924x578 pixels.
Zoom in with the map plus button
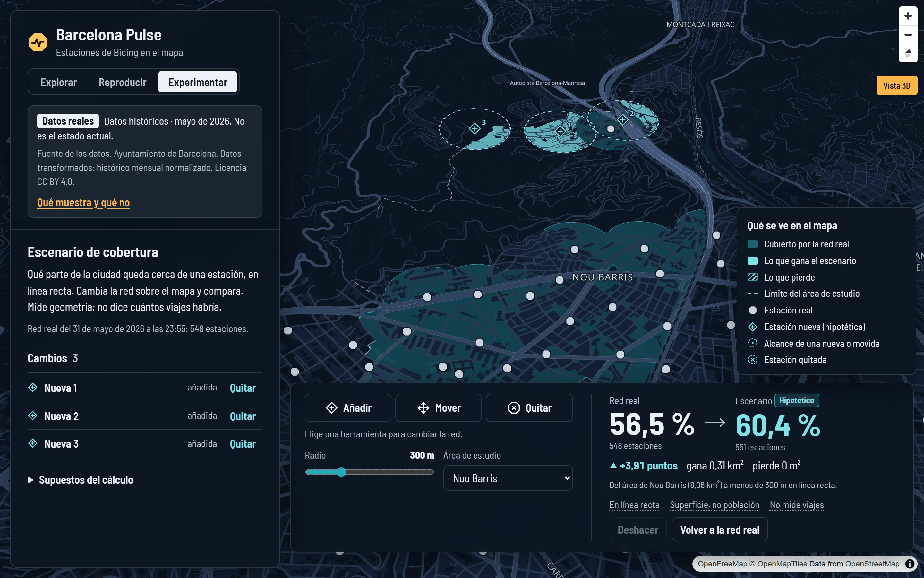[908, 16]
